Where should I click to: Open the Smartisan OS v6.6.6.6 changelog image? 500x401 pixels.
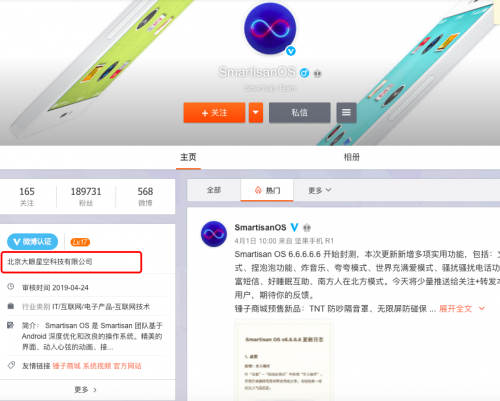point(284,360)
